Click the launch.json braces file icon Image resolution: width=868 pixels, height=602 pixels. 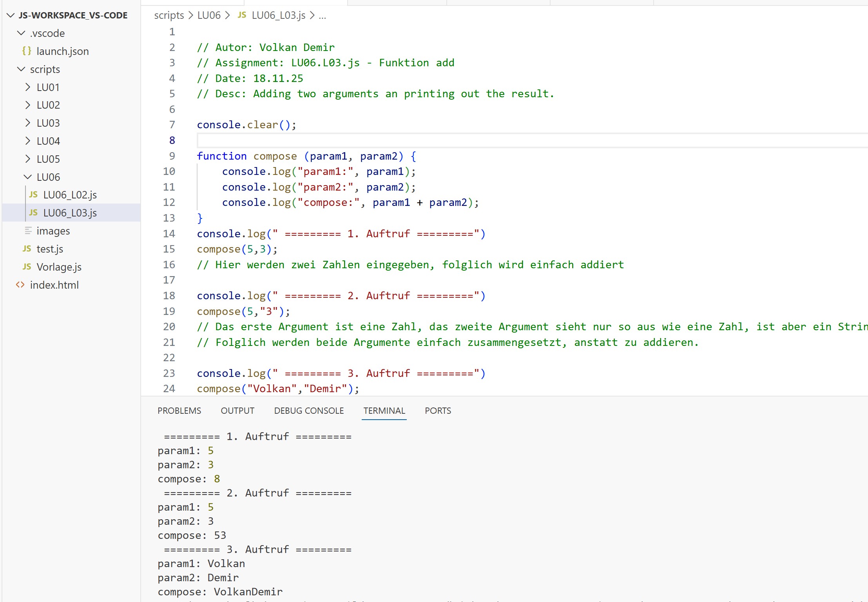(x=27, y=51)
